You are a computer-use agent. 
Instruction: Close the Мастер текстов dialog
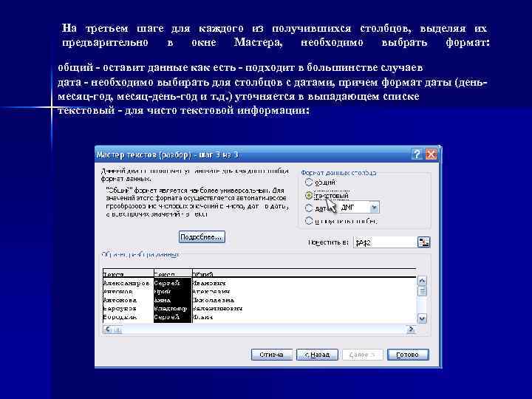coord(431,154)
